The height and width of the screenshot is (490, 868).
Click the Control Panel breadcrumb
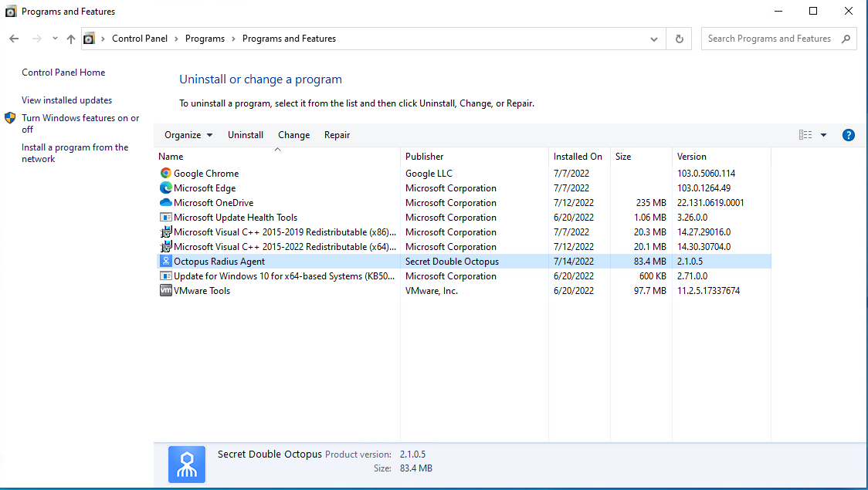pyautogui.click(x=140, y=39)
